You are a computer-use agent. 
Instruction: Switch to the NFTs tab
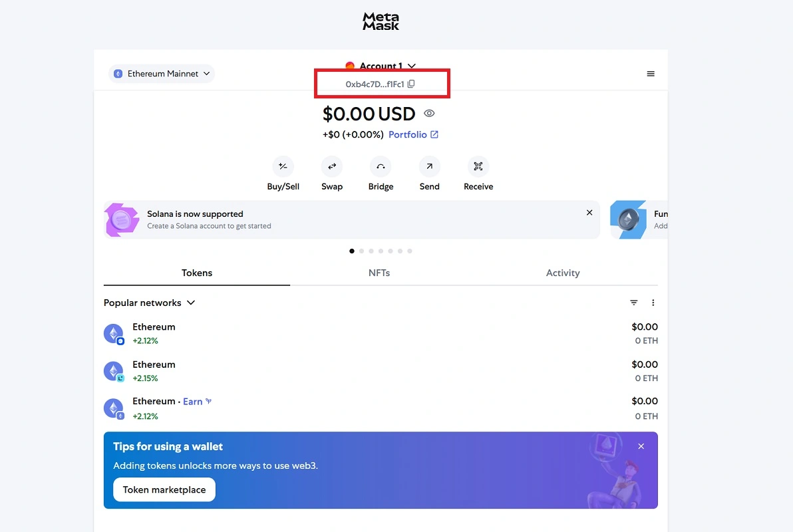[379, 273]
